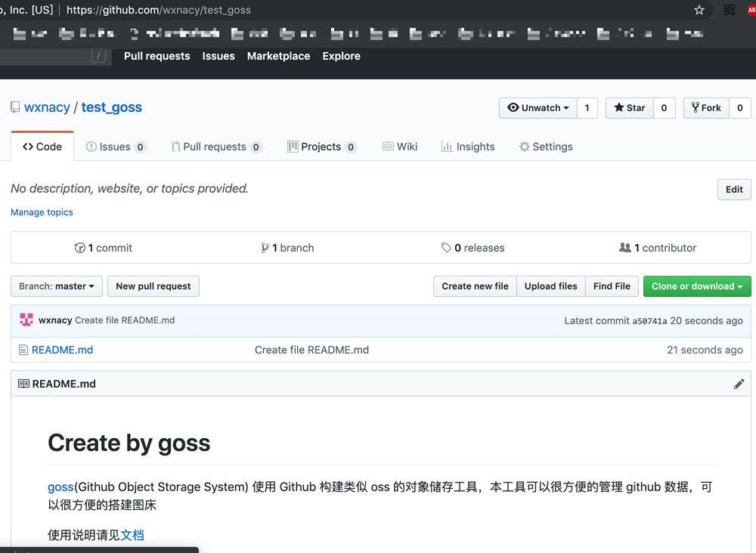Fork the repository
This screenshot has width=756, height=553.
click(x=706, y=108)
